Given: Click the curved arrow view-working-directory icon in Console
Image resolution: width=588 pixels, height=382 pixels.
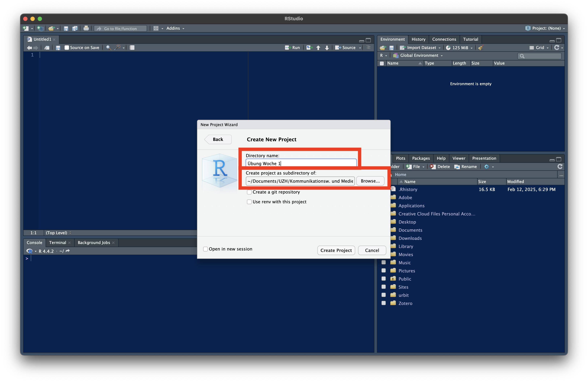Looking at the screenshot, I should coord(68,251).
